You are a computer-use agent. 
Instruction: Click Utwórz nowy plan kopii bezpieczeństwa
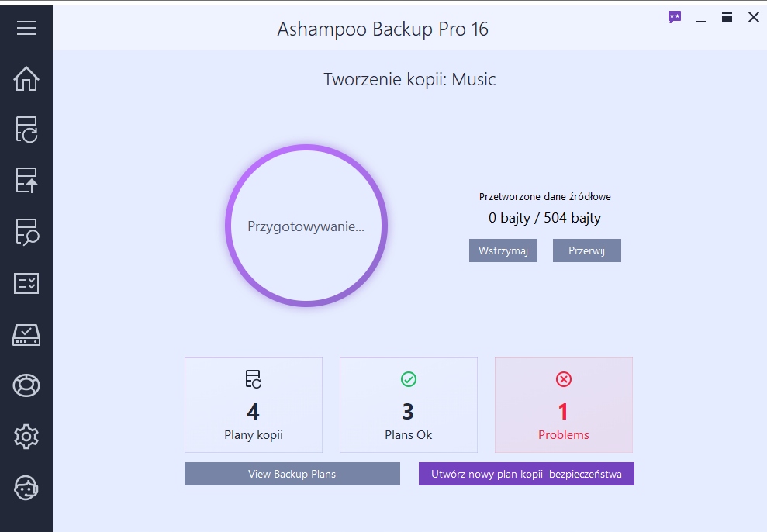[526, 474]
